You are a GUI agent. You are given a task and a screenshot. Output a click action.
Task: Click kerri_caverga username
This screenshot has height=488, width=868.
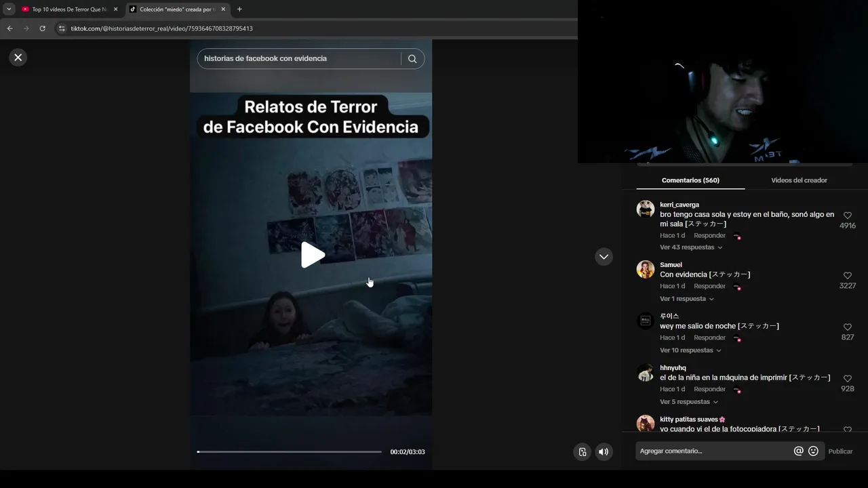coord(679,205)
